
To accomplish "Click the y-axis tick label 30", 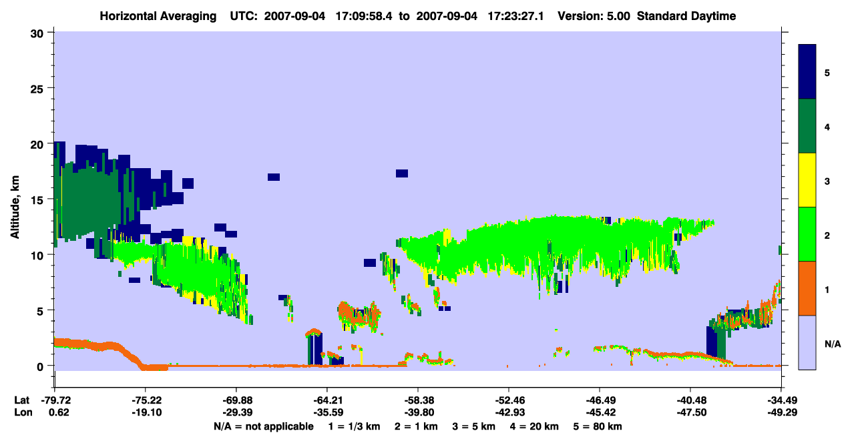I will pyautogui.click(x=39, y=33).
